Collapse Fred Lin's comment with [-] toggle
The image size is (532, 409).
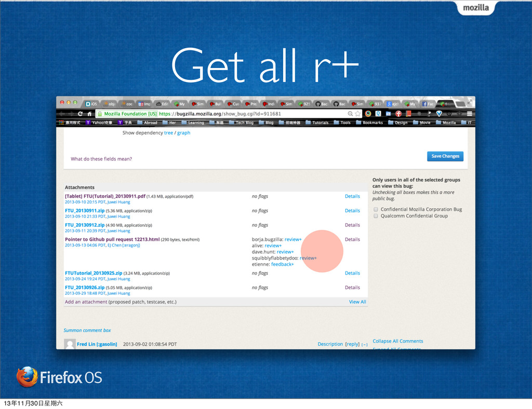(364, 344)
